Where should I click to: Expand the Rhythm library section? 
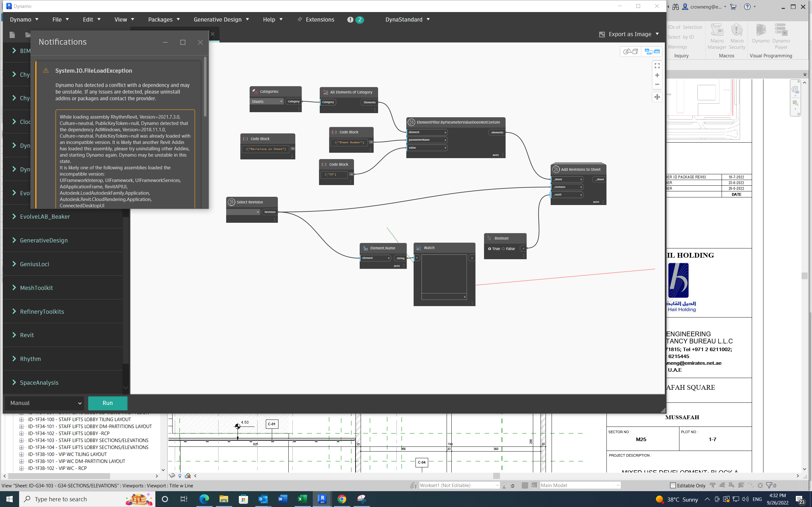point(30,358)
